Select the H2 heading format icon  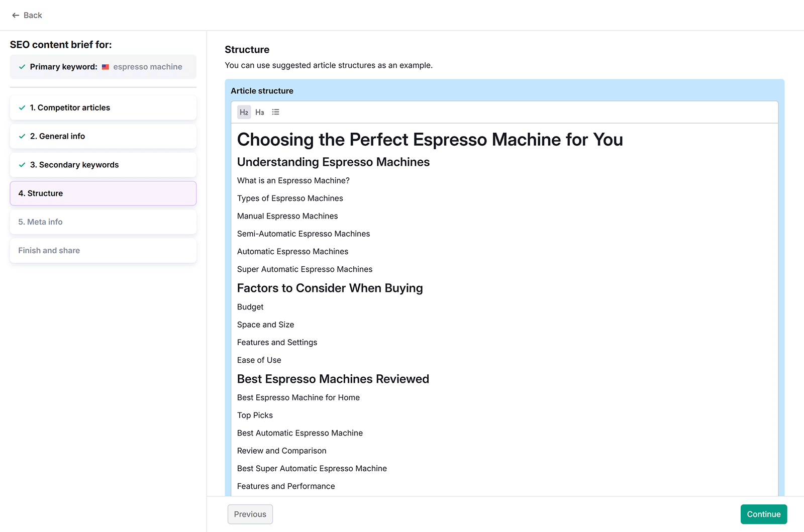point(244,112)
